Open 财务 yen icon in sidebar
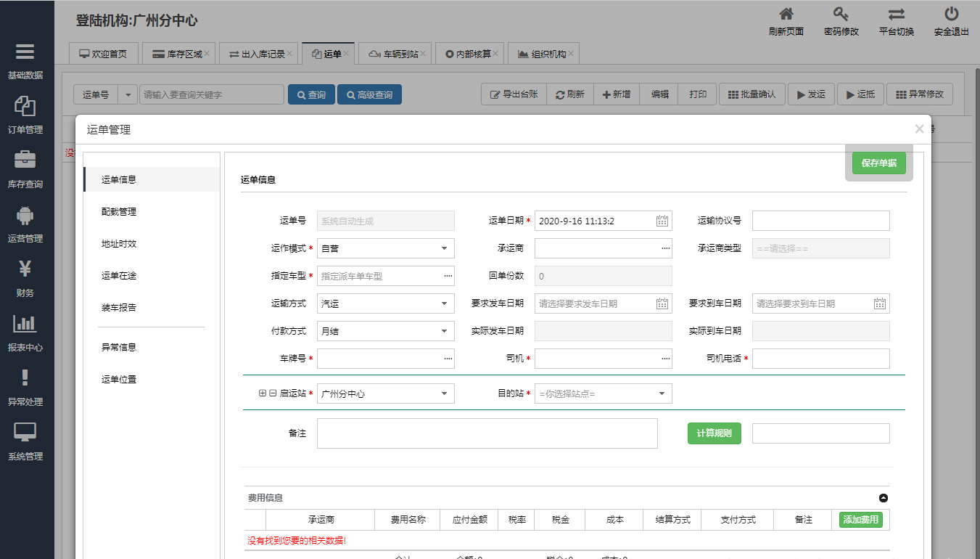The height and width of the screenshot is (559, 980). [25, 269]
